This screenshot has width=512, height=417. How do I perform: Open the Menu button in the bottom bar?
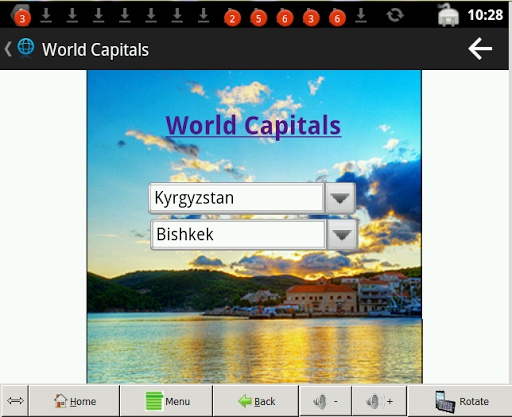click(166, 401)
